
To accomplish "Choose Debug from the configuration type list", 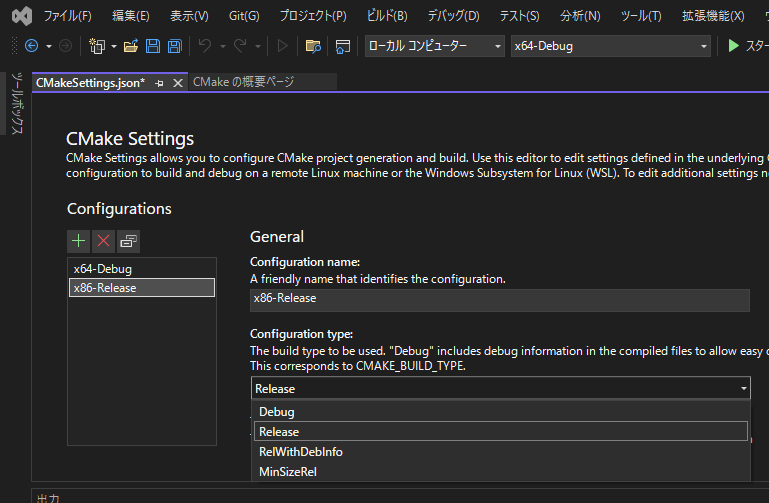I will [x=501, y=412].
